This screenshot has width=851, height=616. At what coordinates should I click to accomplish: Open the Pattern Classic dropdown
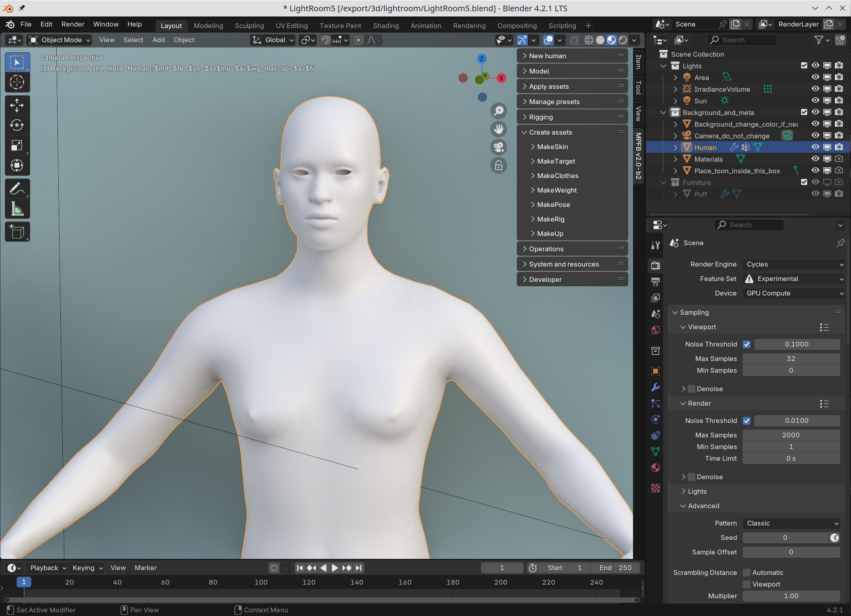pos(791,523)
